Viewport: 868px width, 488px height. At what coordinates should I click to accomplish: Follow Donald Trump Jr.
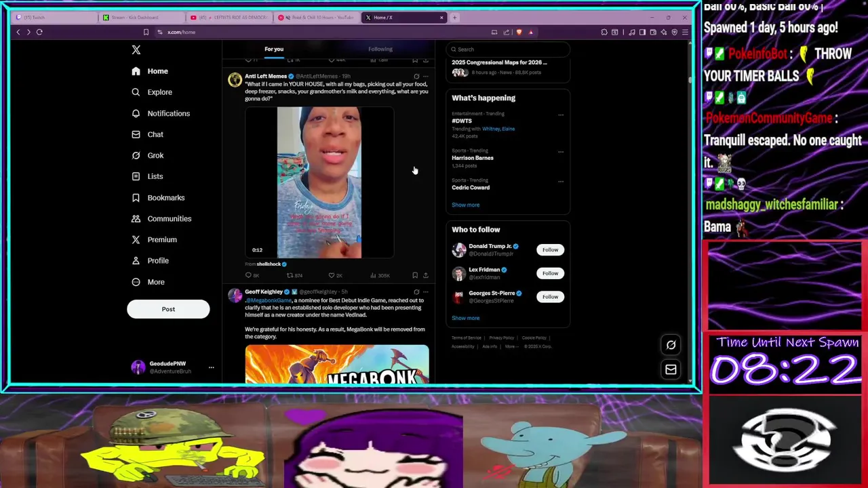point(550,250)
